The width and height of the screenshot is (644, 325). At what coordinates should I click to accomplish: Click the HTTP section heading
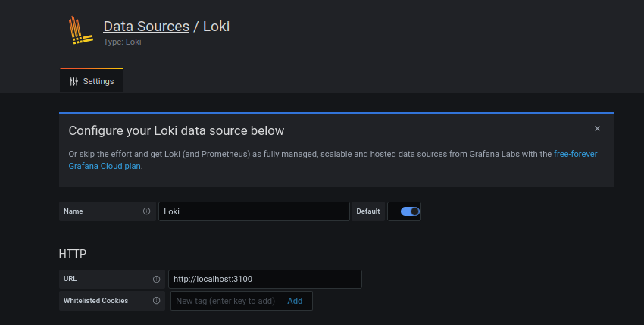coord(73,253)
